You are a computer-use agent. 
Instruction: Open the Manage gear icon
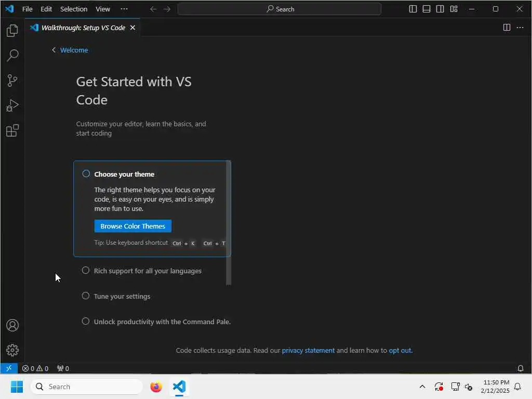(12, 350)
